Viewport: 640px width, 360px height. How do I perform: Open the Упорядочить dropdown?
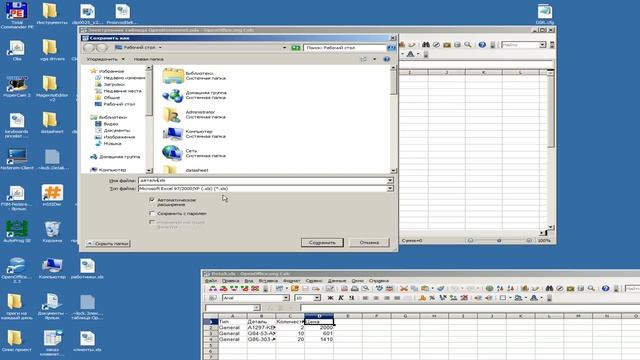coord(105,59)
